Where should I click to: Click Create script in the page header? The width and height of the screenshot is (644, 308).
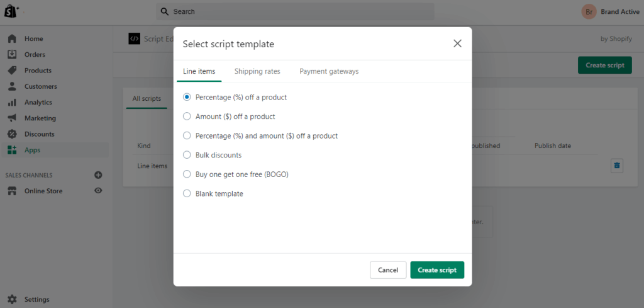point(604,65)
